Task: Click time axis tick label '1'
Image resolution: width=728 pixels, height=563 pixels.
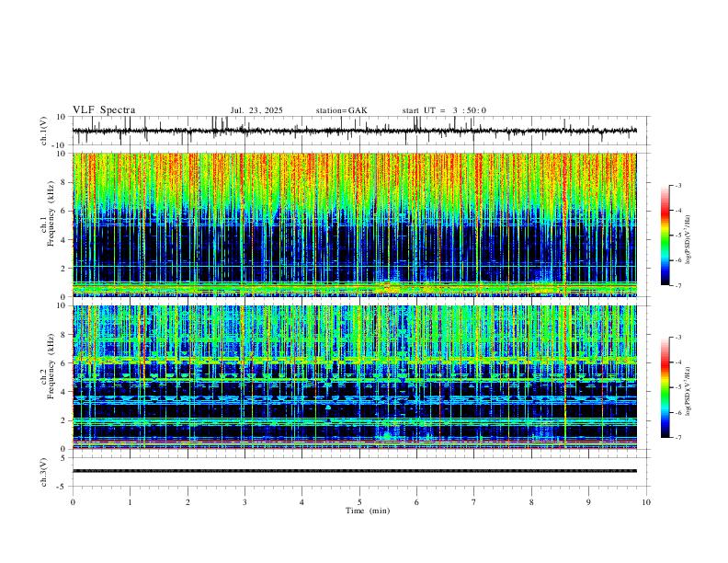Action: (130, 502)
